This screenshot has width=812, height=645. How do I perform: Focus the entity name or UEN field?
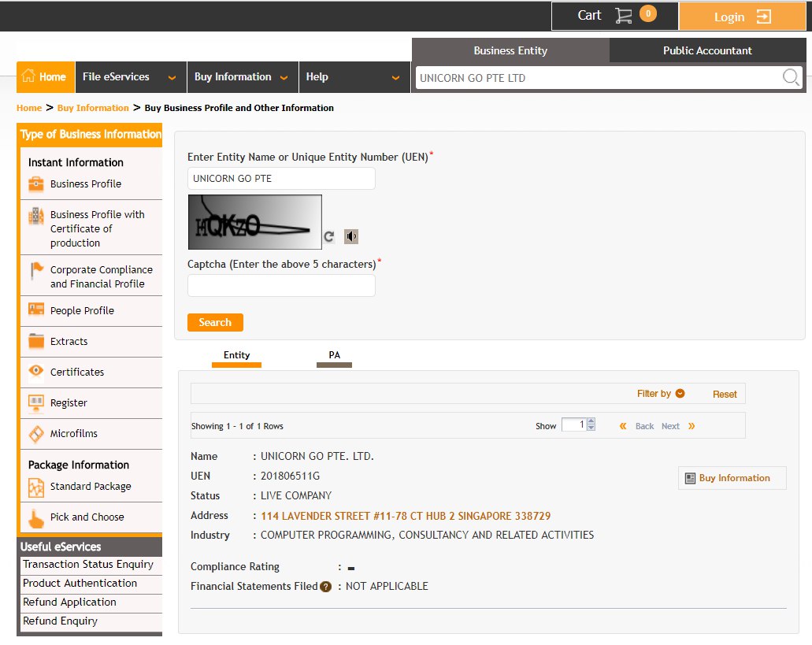[x=281, y=178]
